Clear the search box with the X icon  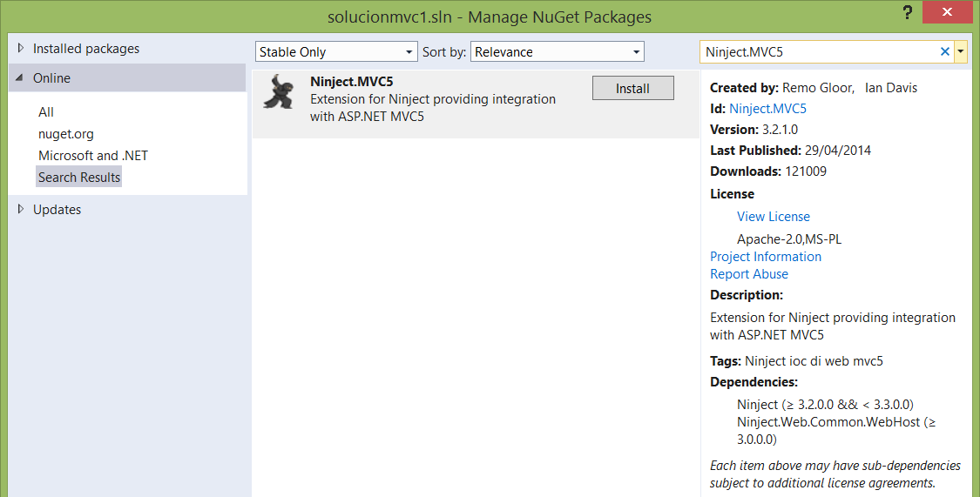coord(945,52)
